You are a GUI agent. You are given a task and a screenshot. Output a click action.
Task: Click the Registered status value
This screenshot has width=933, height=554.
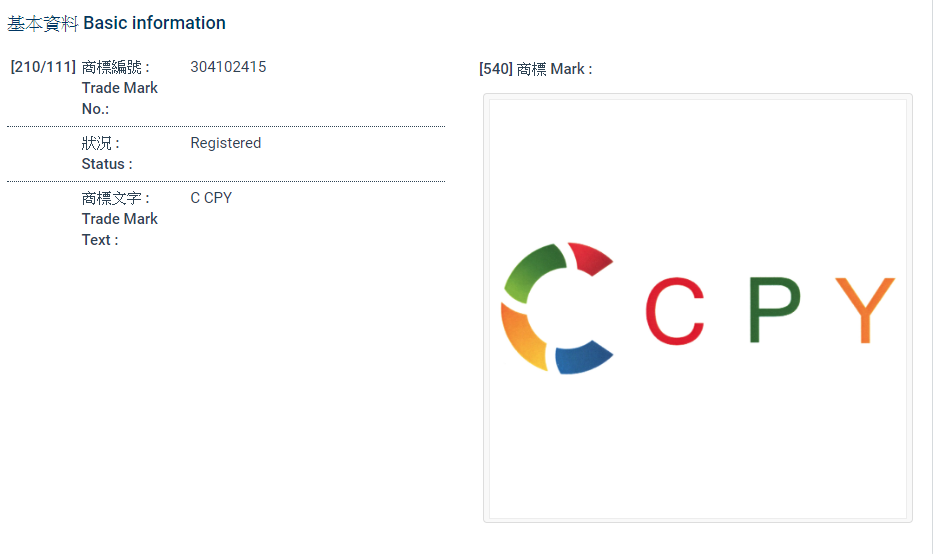(x=225, y=143)
